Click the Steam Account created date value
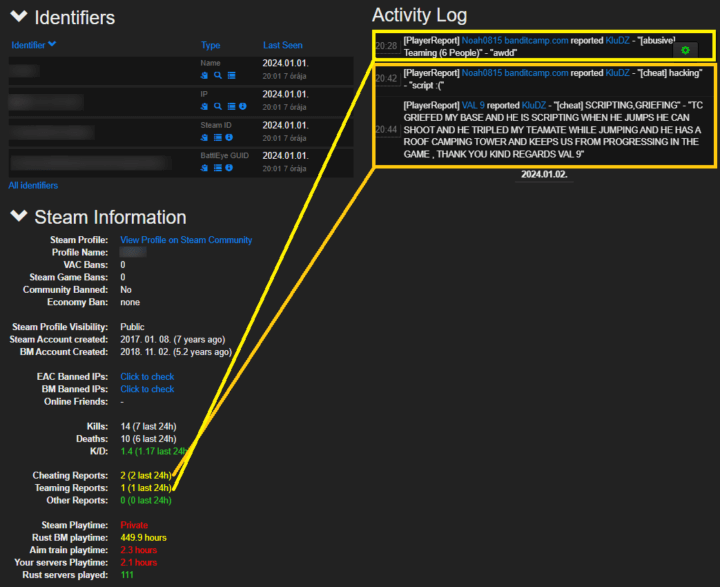 [x=173, y=339]
